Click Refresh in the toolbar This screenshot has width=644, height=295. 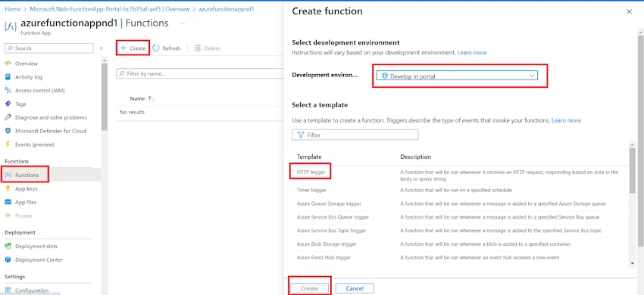pos(167,48)
